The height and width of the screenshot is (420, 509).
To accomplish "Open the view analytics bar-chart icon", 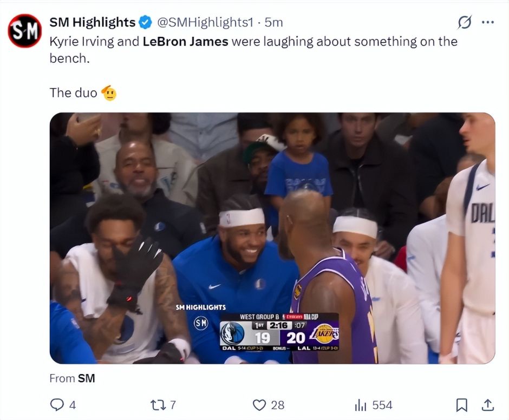I will pos(361,405).
